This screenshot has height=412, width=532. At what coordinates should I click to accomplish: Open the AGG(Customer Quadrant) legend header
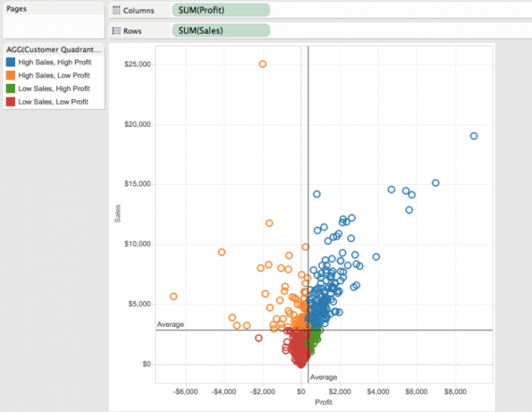tap(53, 50)
